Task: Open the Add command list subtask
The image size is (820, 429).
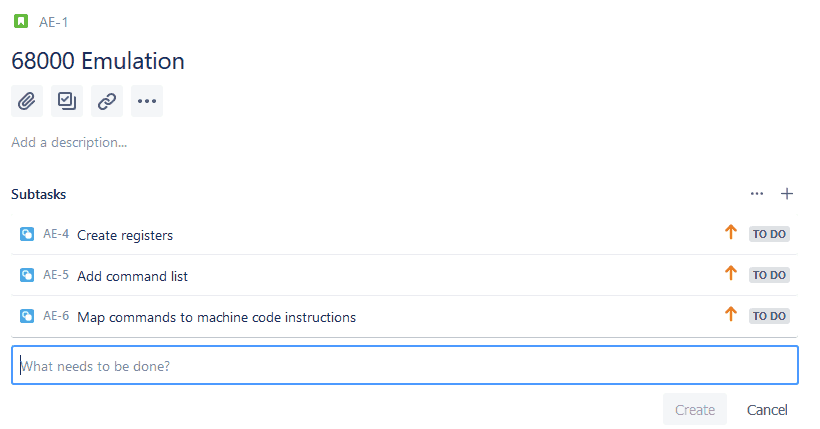Action: [132, 276]
